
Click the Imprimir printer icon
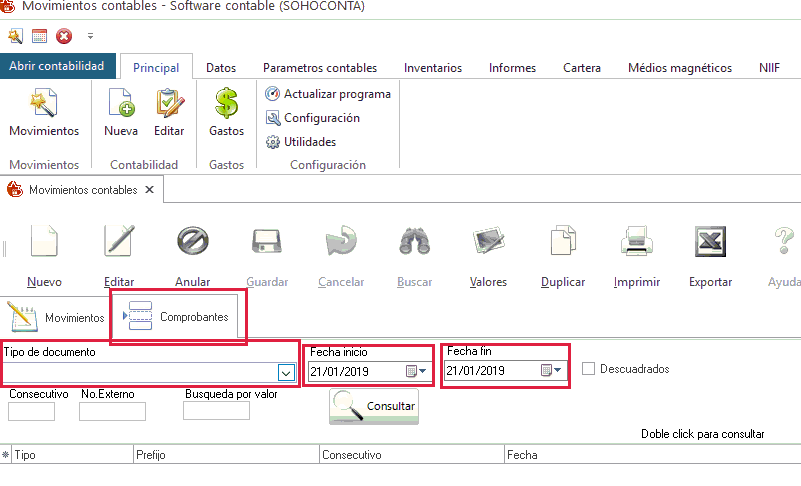637,243
